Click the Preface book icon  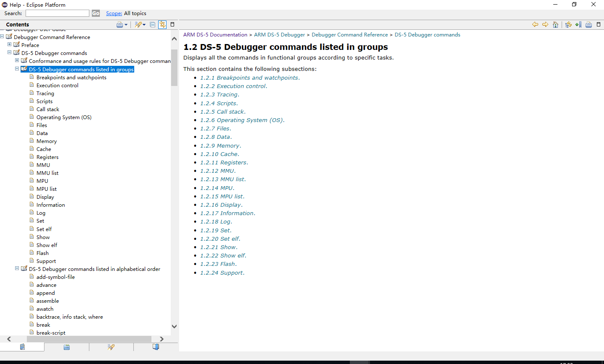tap(17, 44)
